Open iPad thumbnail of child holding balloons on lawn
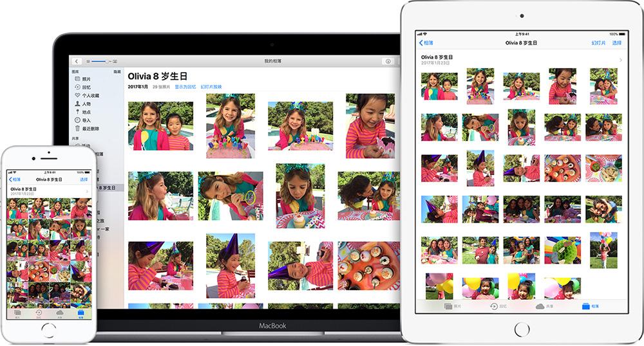This screenshot has height=346, width=644. 603,250
